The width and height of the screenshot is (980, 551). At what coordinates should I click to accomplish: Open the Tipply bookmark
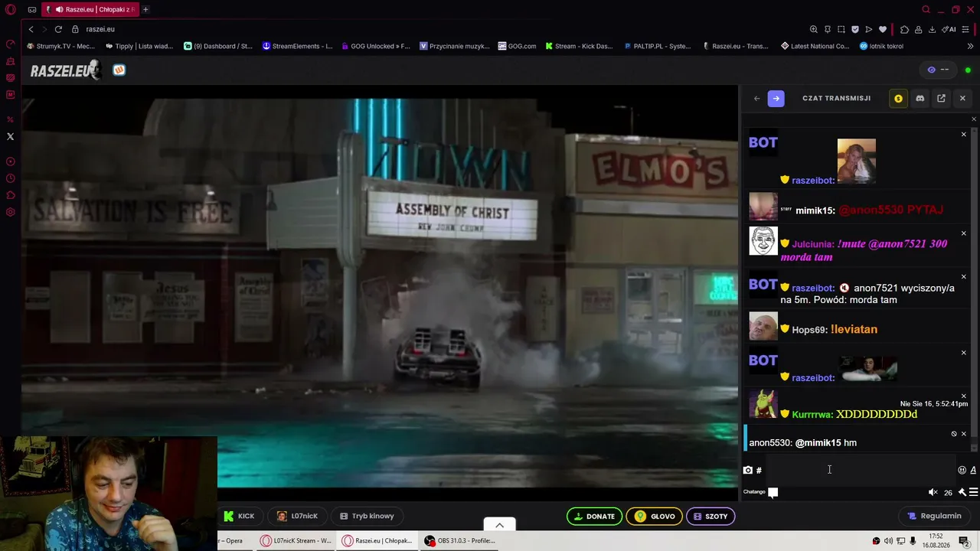point(139,46)
